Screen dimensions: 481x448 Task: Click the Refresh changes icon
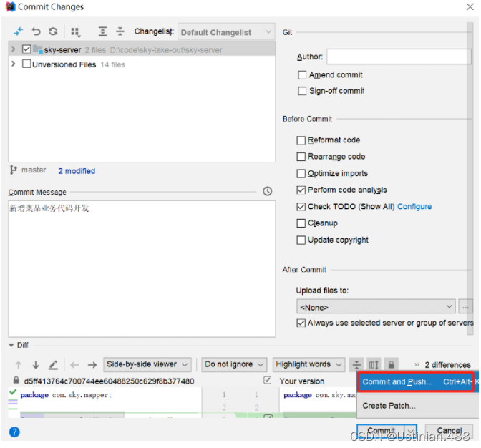pos(53,31)
